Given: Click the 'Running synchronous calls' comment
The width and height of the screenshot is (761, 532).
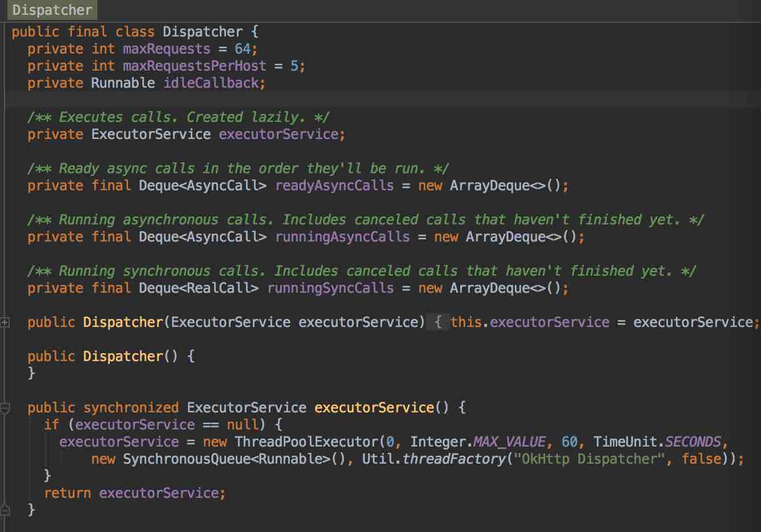Looking at the screenshot, I should click(x=362, y=271).
